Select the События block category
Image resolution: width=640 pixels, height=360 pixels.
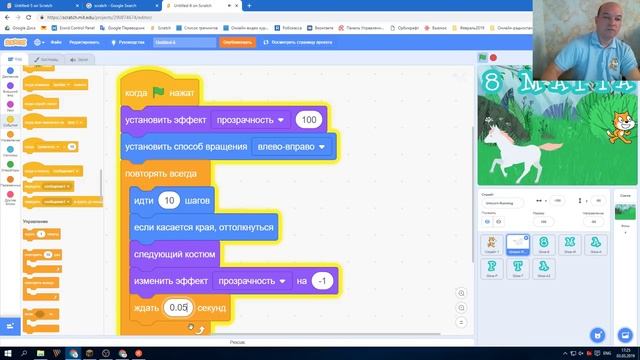coord(10,121)
